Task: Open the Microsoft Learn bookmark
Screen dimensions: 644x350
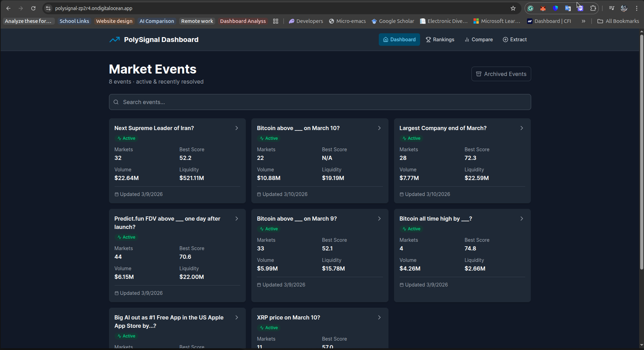Action: click(497, 21)
